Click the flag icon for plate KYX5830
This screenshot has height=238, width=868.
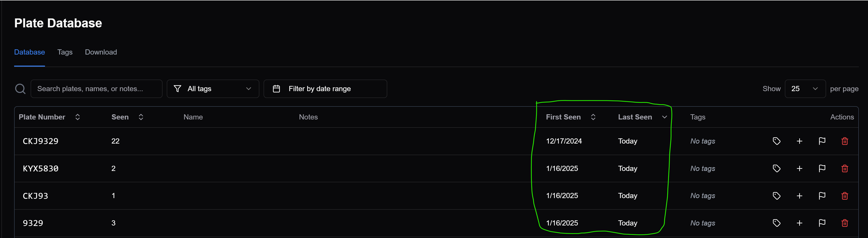[x=822, y=168]
